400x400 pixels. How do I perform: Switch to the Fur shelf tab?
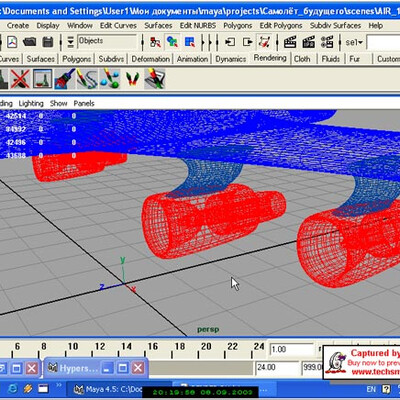pos(354,59)
